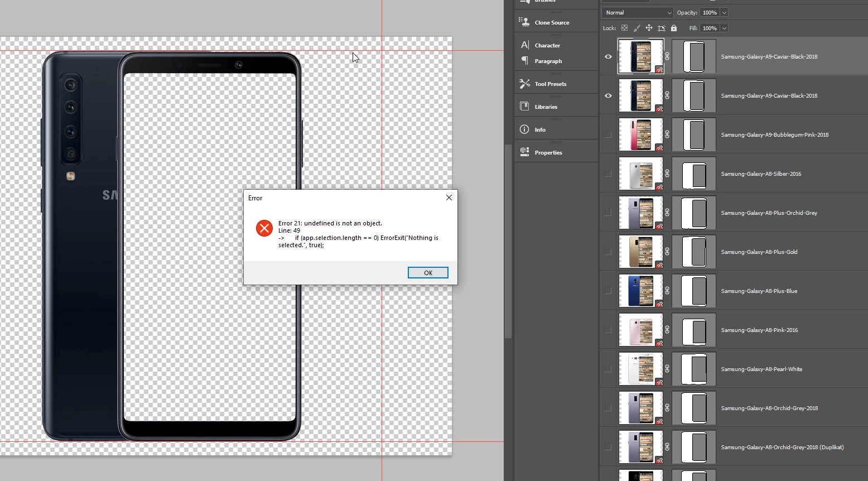Click mask link icon on A8-Pearl-White layer
Viewport: 868px width, 481px height.
(667, 369)
